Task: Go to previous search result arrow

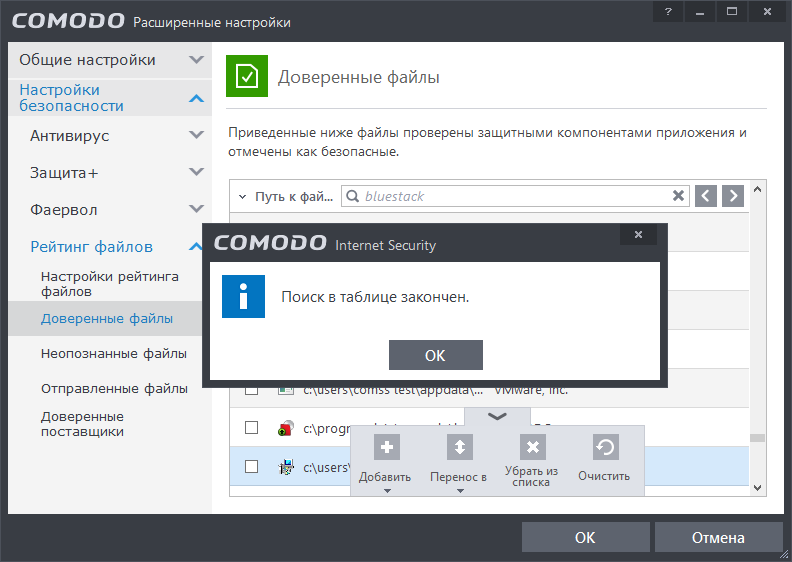Action: [x=706, y=196]
